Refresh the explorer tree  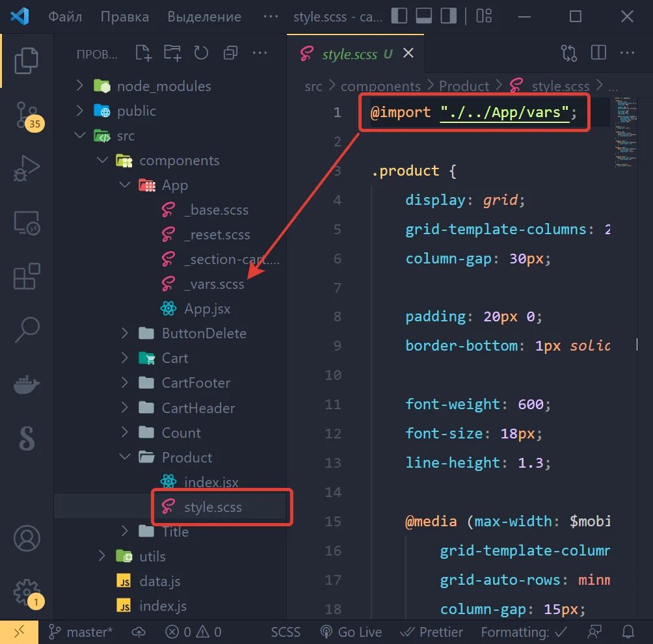(201, 53)
